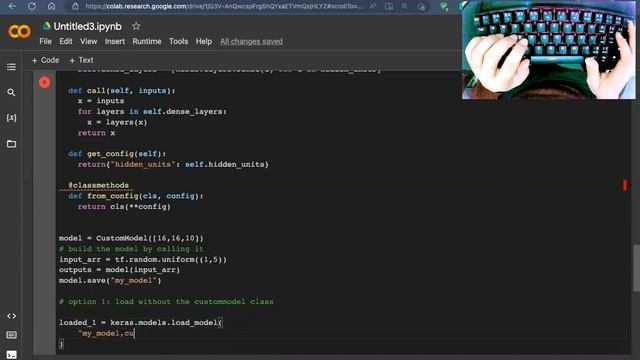Add a new Code cell
Image resolution: width=640 pixels, height=360 pixels.
[45, 60]
